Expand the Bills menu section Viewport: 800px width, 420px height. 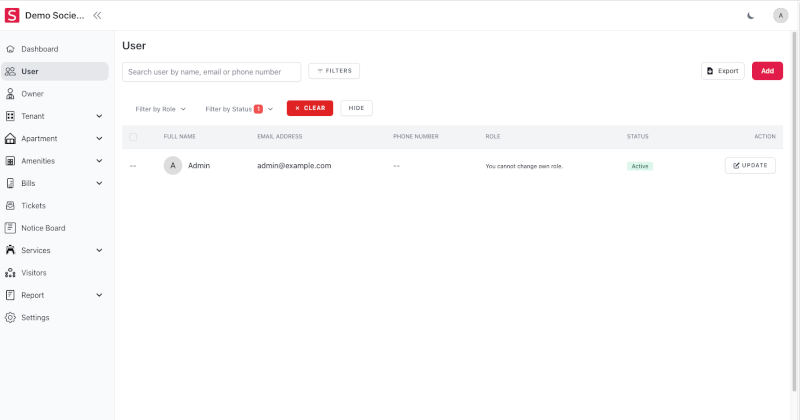coord(99,183)
